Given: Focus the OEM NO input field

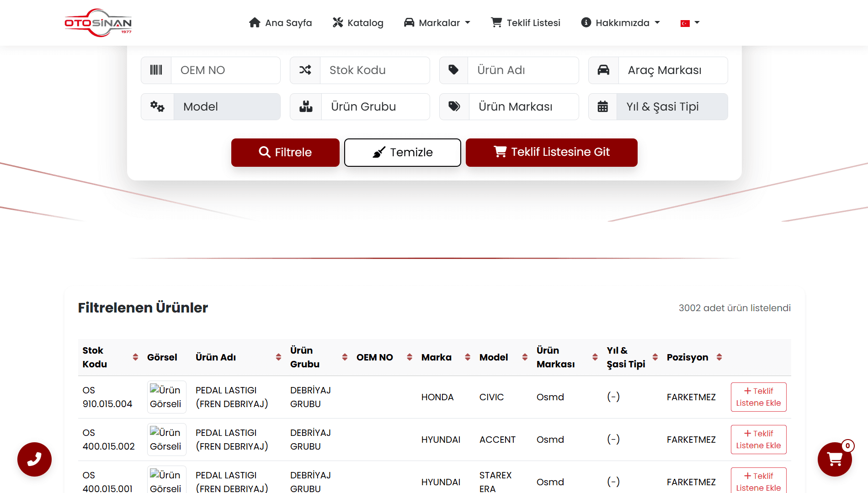Looking at the screenshot, I should [x=225, y=70].
